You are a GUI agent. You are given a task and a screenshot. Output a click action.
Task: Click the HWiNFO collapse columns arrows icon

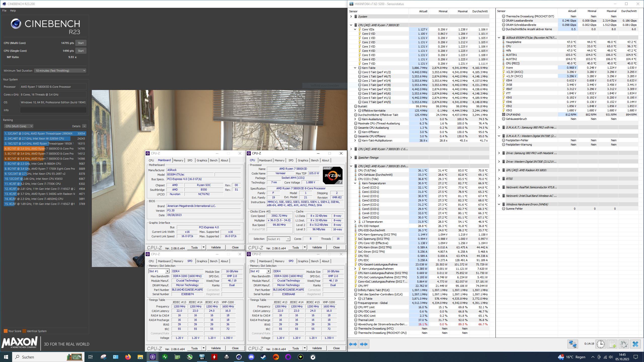pyautogui.click(x=364, y=344)
